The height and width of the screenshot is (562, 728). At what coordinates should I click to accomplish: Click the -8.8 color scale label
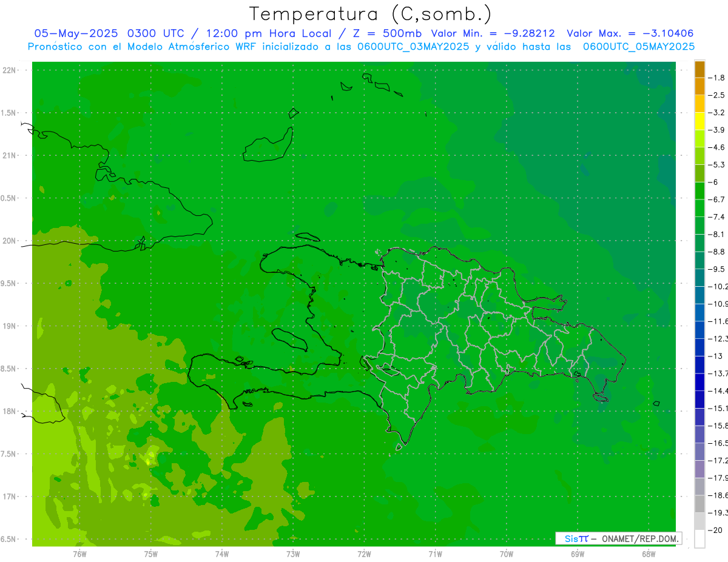tap(717, 252)
